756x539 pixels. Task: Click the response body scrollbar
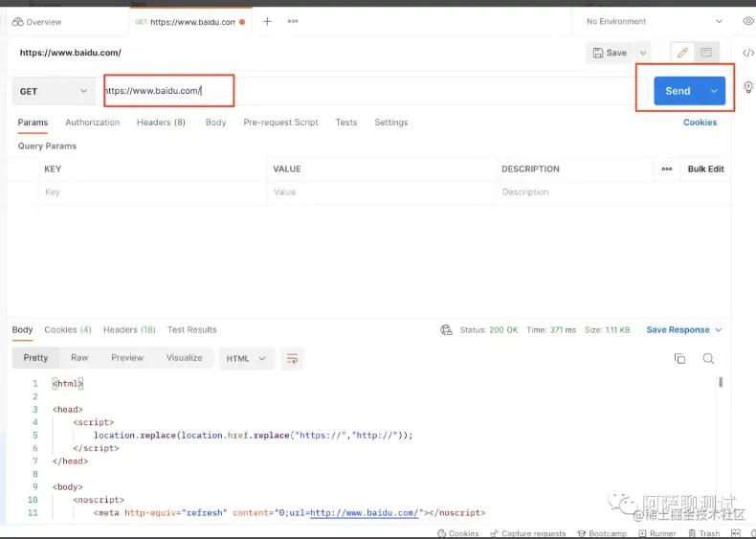coord(721,382)
